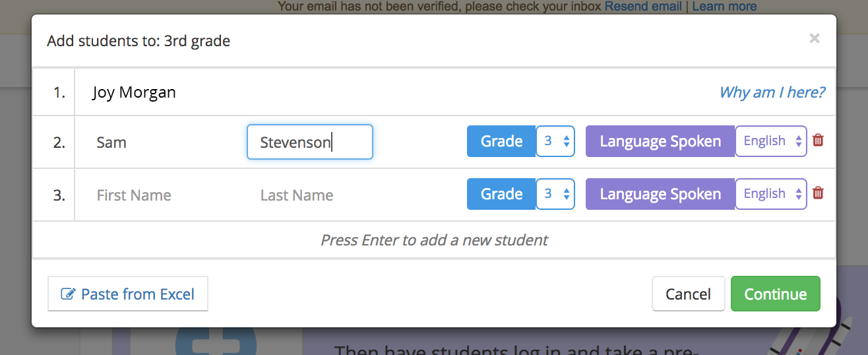The height and width of the screenshot is (355, 868).
Task: Click the Resend email link
Action: (x=643, y=7)
